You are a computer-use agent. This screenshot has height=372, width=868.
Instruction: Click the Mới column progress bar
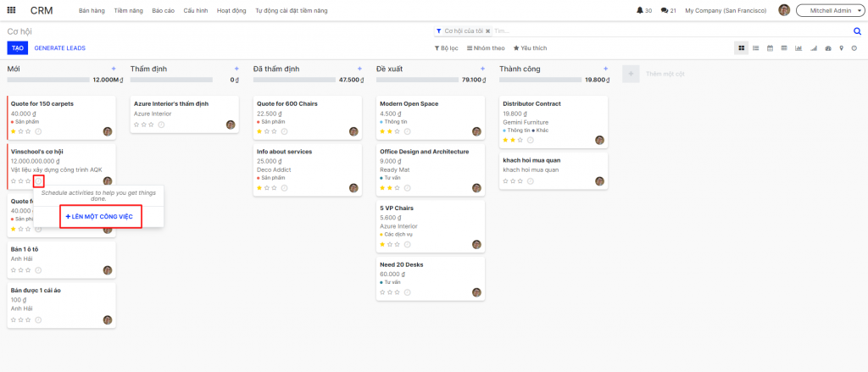pos(48,80)
